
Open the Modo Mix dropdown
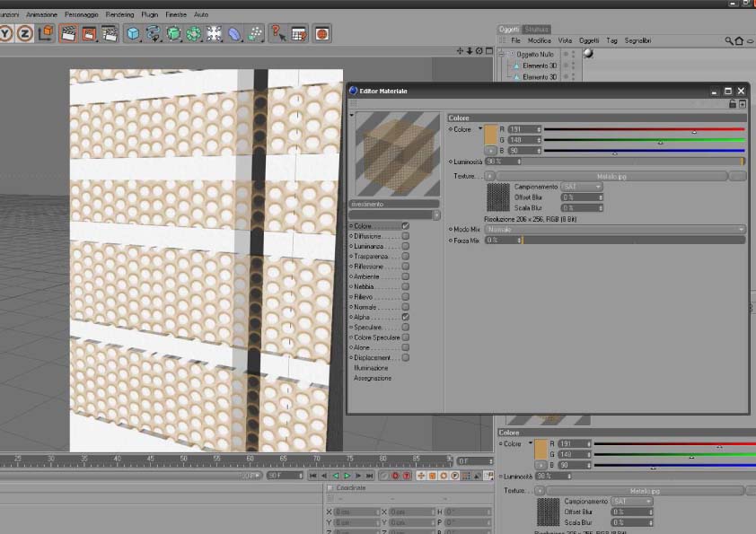[x=615, y=230]
